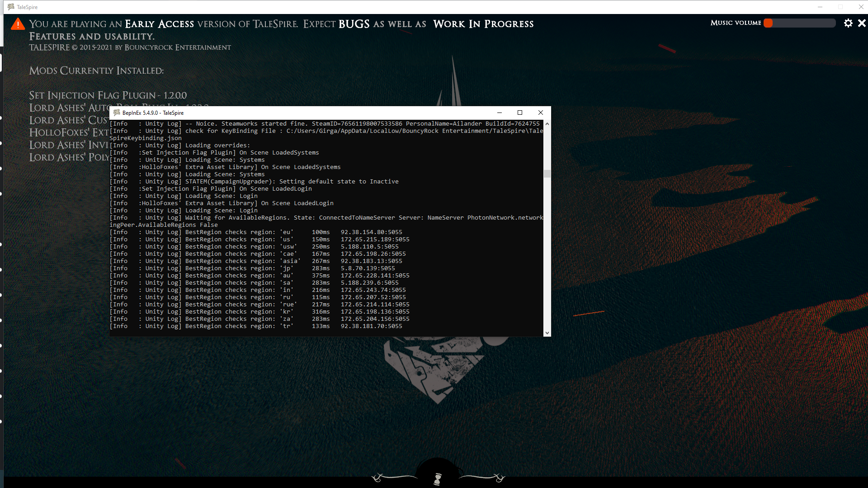Screen dimensions: 868x488
Task: Click the BestRegion 'rue' 217ms log line
Action: pos(259,305)
